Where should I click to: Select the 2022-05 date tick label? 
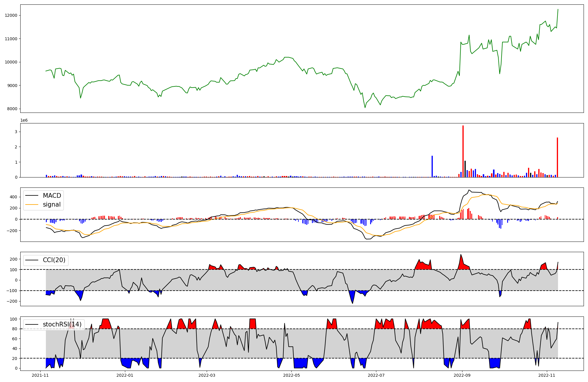[292, 375]
